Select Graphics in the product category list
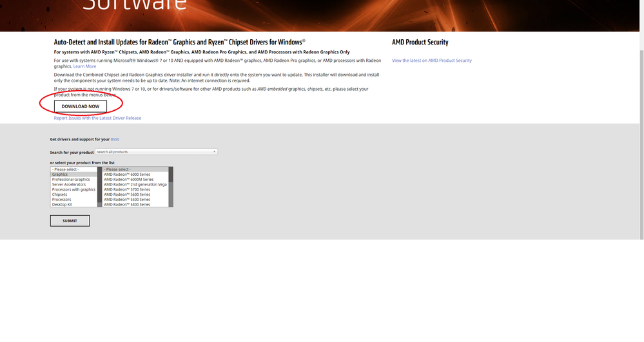This screenshot has width=644, height=342. click(74, 175)
